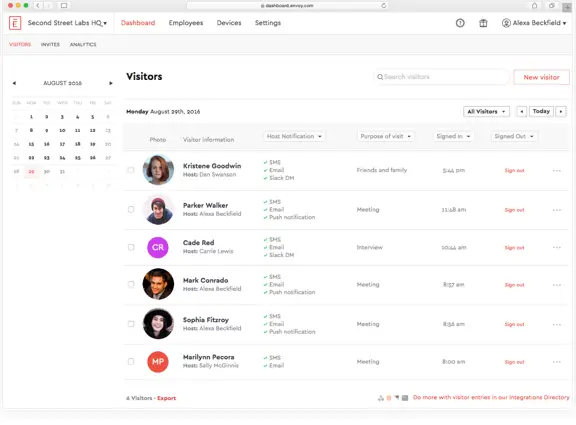Expand Purpose of visit dropdown
576x425 pixels.
coord(385,136)
